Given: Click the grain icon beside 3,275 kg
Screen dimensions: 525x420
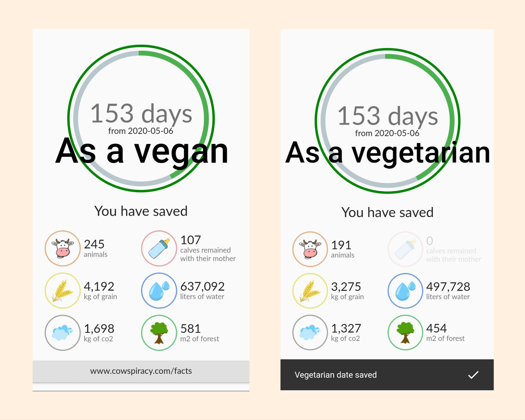Looking at the screenshot, I should (310, 291).
